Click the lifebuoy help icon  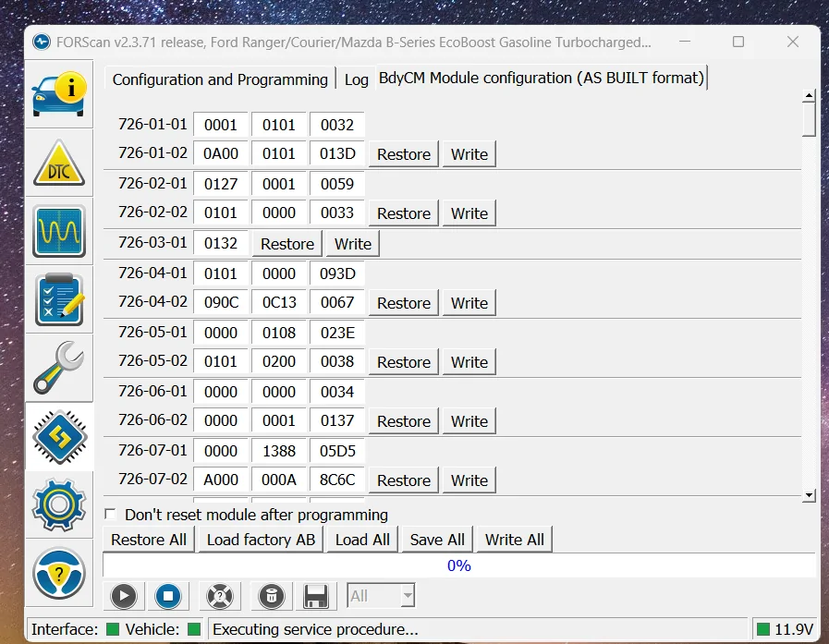[x=219, y=596]
